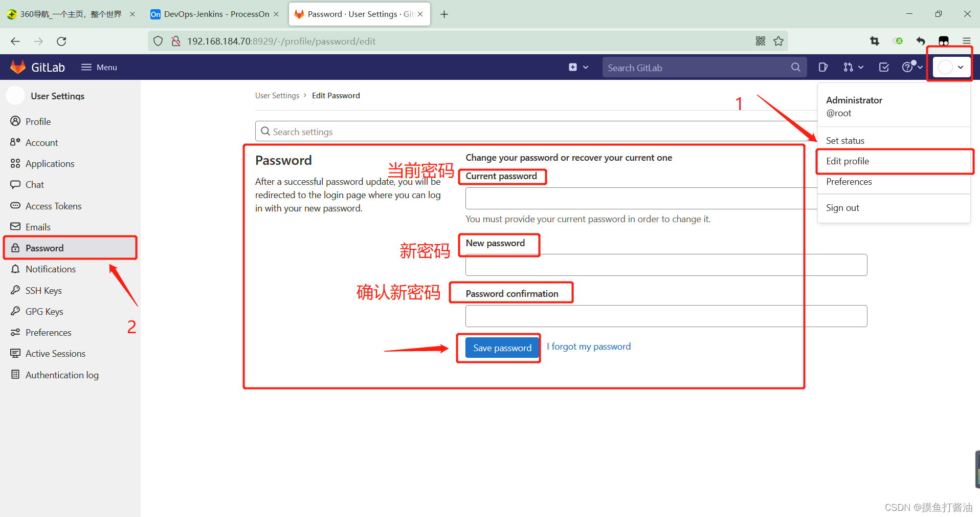
Task: Click the Active Sessions monitor icon
Action: pyautogui.click(x=15, y=353)
